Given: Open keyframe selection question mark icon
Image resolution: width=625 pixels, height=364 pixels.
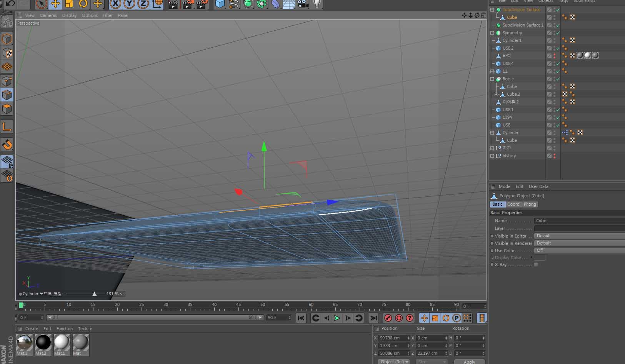Looking at the screenshot, I should (x=410, y=318).
